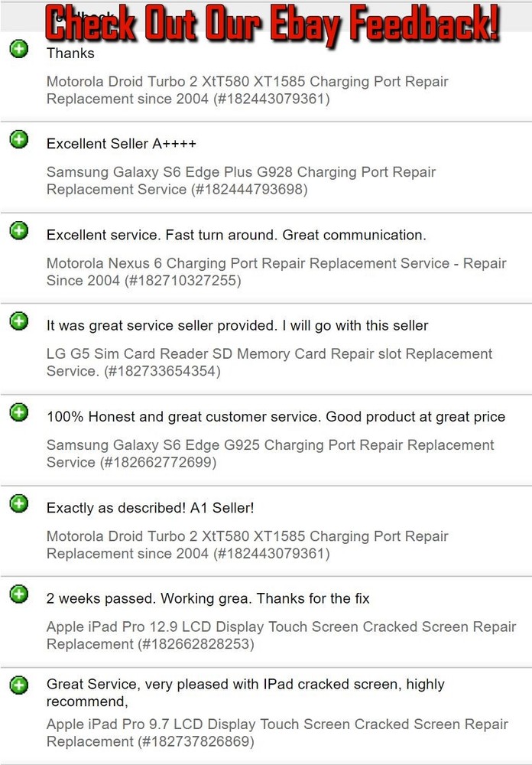Screen dimensions: 532x765
Task: Click the positive rating icon near Excellent Seller A++++
Action: click(18, 139)
